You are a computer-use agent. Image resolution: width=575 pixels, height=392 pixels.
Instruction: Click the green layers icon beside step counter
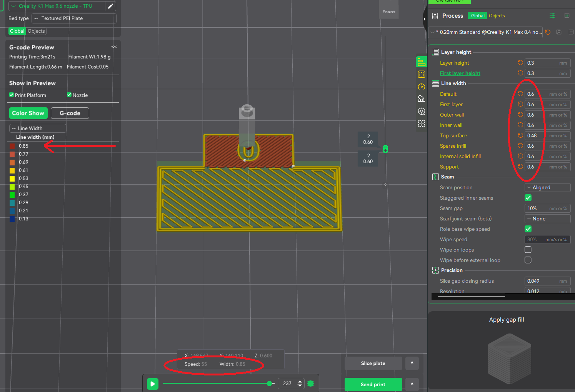(x=311, y=384)
